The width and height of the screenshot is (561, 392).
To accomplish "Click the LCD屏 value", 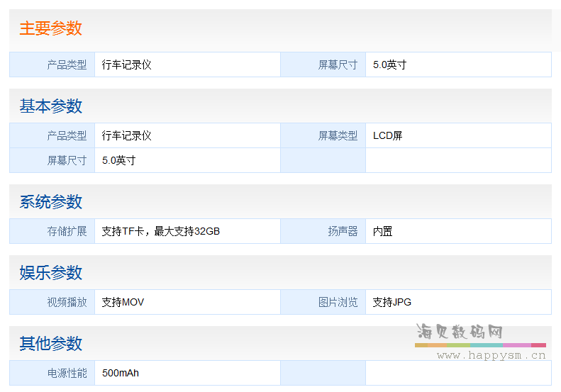I will tap(387, 135).
